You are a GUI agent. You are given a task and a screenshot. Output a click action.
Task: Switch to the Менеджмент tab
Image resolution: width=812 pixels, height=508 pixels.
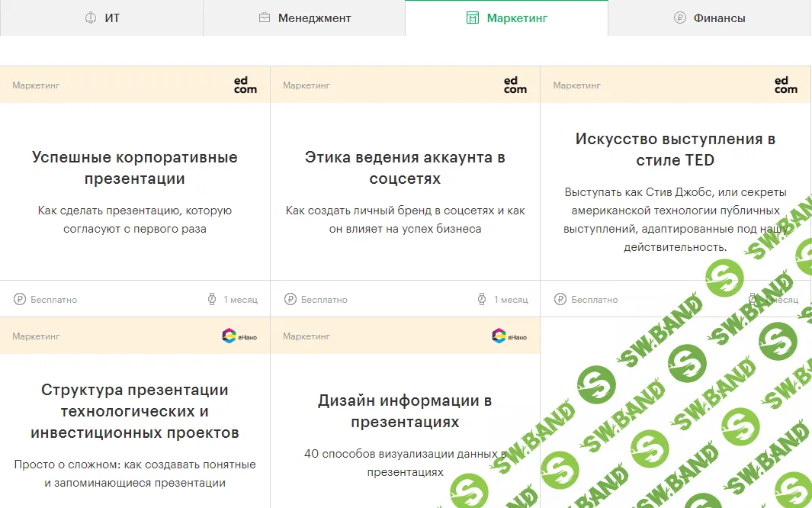click(304, 17)
